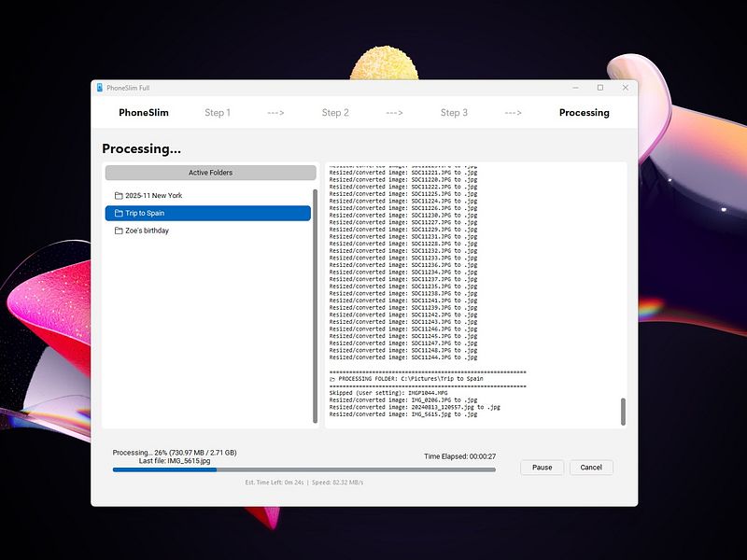Click the Active Folders list scrollbar
The width and height of the screenshot is (747, 560).
(x=315, y=306)
